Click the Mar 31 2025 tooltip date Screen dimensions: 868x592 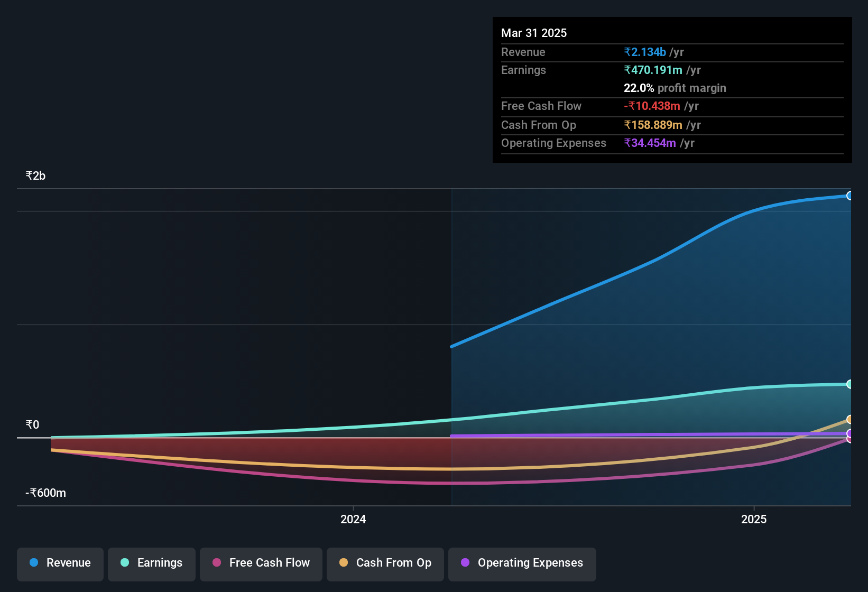(x=534, y=33)
